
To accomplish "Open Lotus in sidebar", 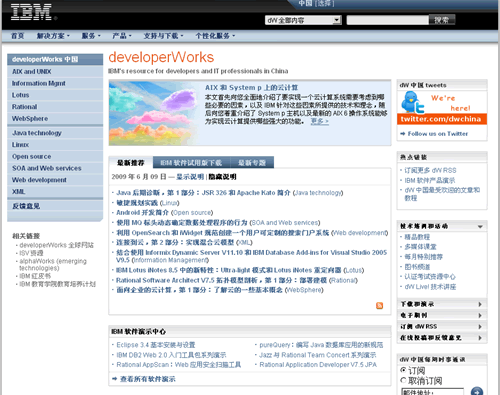I will [x=55, y=95].
